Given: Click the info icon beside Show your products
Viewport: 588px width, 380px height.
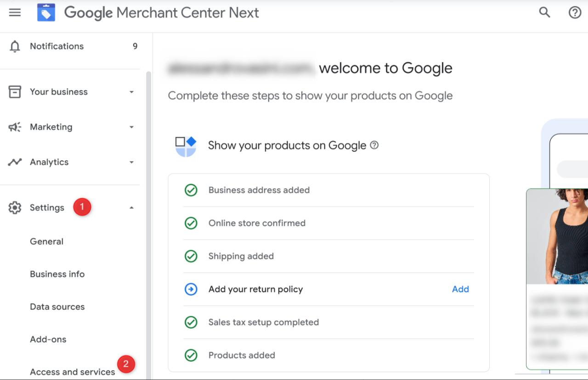Looking at the screenshot, I should tap(374, 145).
